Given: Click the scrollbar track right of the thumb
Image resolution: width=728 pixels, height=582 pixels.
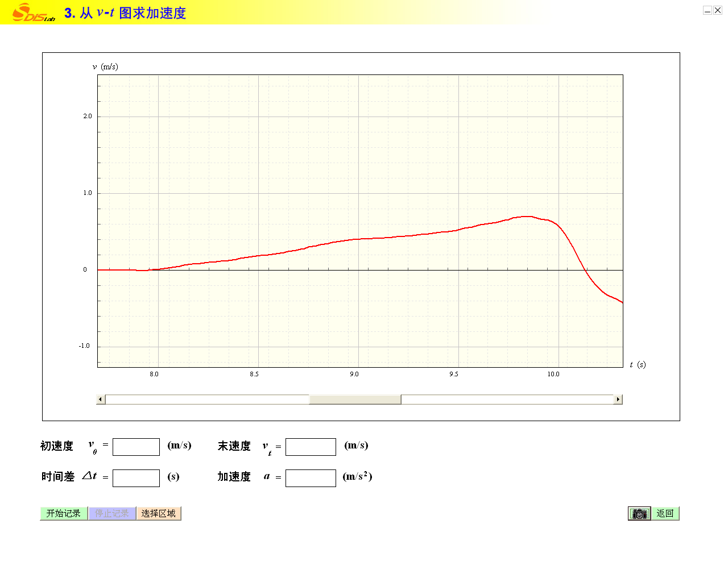Looking at the screenshot, I should click(506, 400).
